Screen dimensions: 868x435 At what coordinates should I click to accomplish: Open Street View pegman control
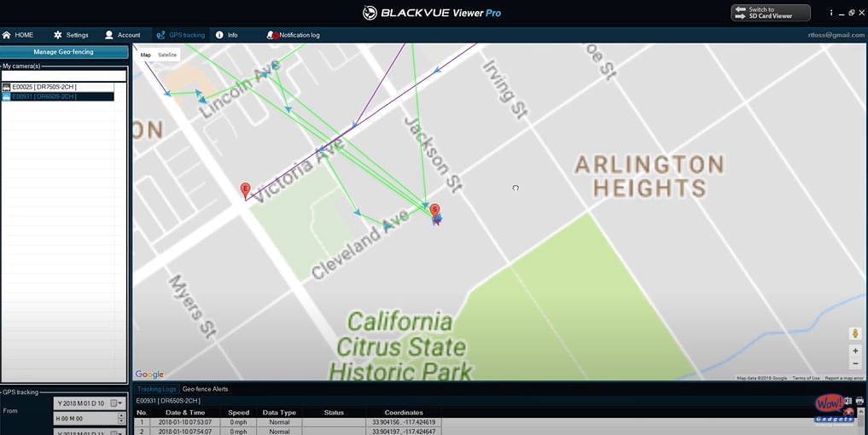point(855,333)
